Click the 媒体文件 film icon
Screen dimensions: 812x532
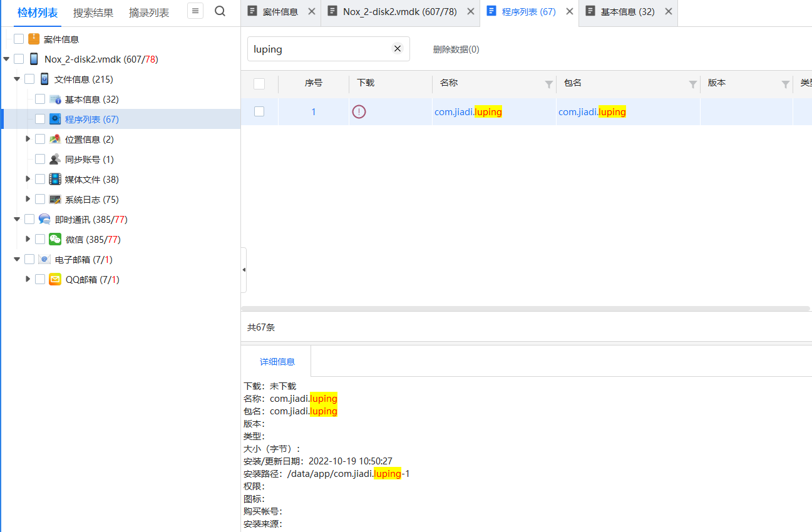(x=55, y=179)
